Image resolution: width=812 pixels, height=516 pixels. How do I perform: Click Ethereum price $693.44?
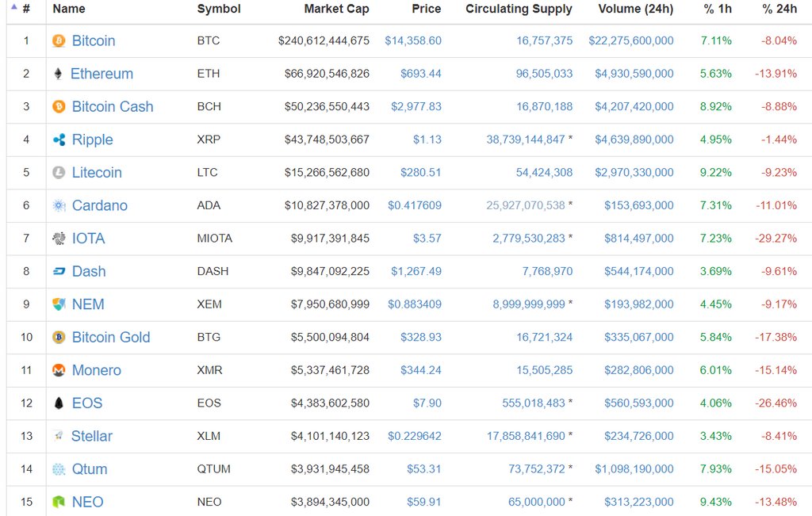[421, 74]
